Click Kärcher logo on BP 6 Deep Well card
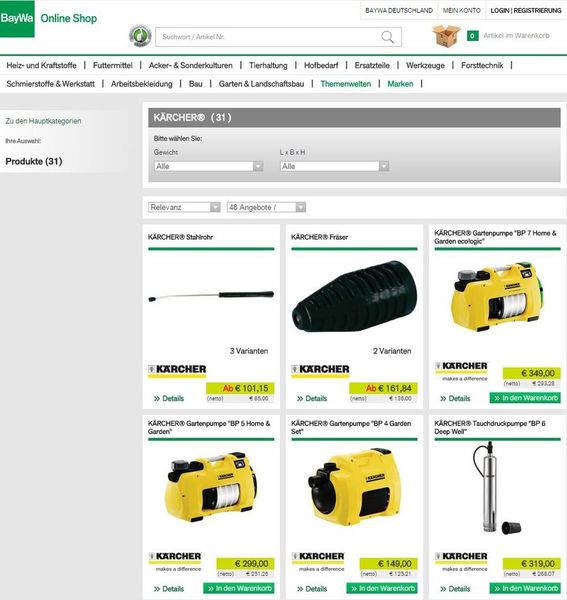The height and width of the screenshot is (600, 567). coord(461,561)
